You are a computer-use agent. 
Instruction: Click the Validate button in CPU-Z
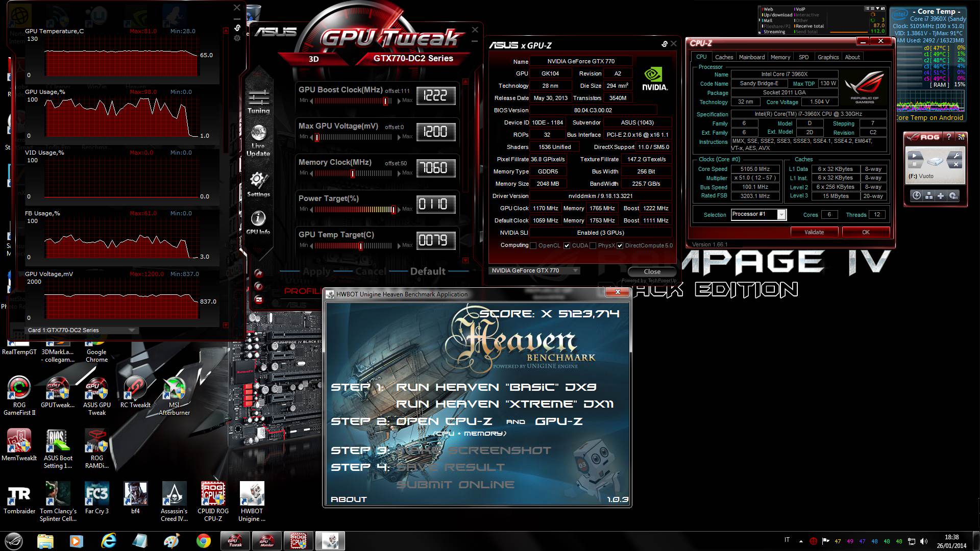click(814, 232)
